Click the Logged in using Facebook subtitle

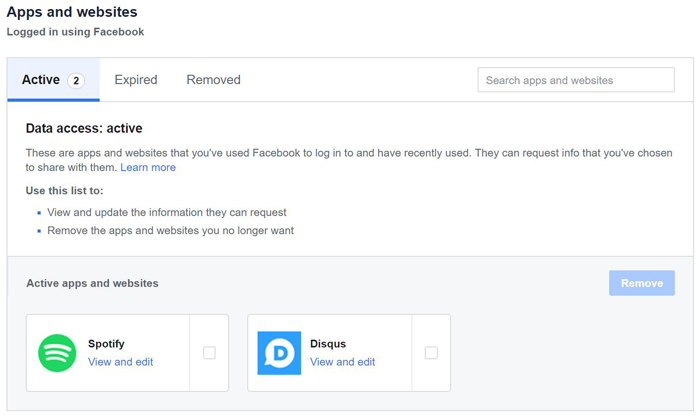click(75, 32)
